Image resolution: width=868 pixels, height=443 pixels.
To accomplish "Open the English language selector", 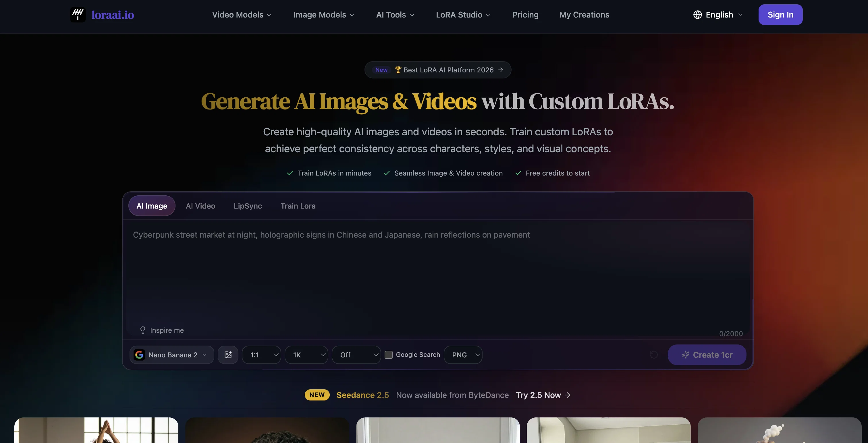I will (x=718, y=14).
